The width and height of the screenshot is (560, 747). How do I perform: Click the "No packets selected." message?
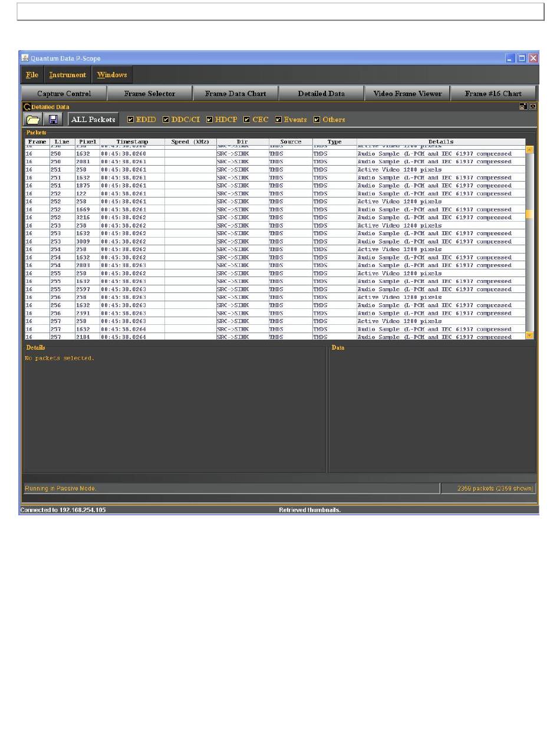tap(60, 358)
